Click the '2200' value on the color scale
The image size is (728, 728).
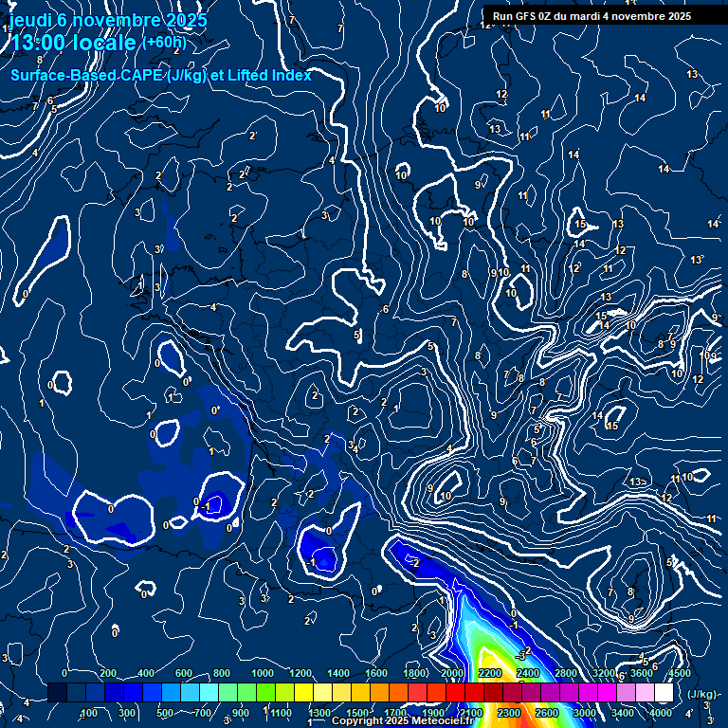coord(490,673)
